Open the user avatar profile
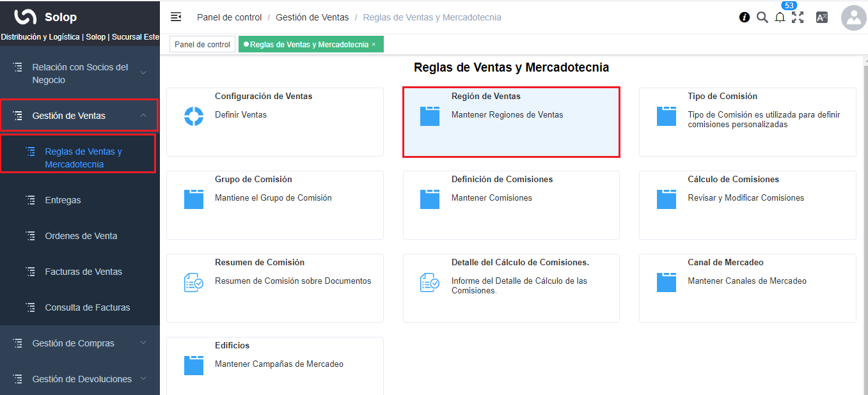The width and height of the screenshot is (868, 395). 853,18
